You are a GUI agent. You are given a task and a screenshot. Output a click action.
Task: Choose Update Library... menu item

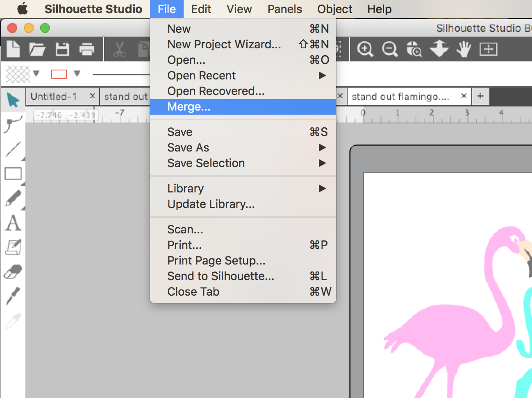point(243,204)
